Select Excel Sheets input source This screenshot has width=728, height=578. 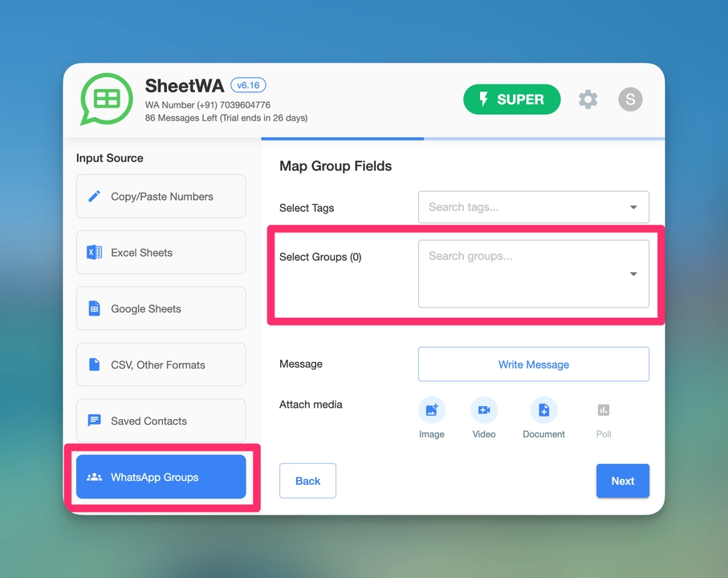click(x=161, y=253)
